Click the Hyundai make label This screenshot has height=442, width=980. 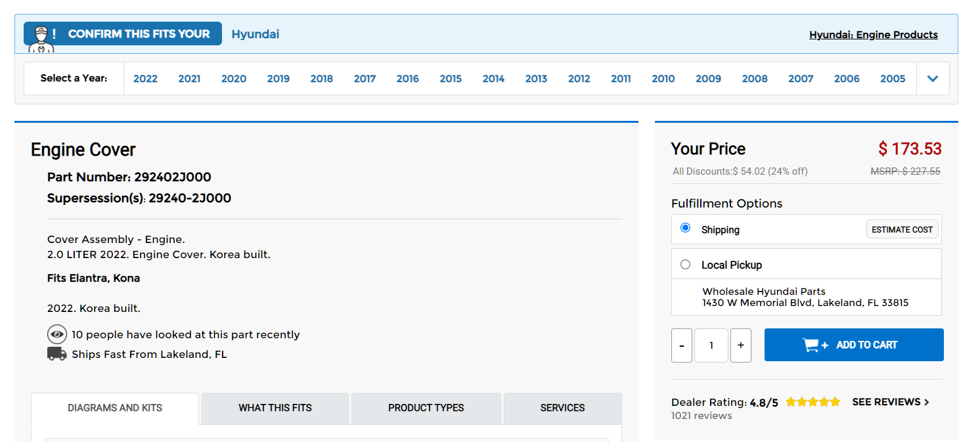click(x=256, y=34)
